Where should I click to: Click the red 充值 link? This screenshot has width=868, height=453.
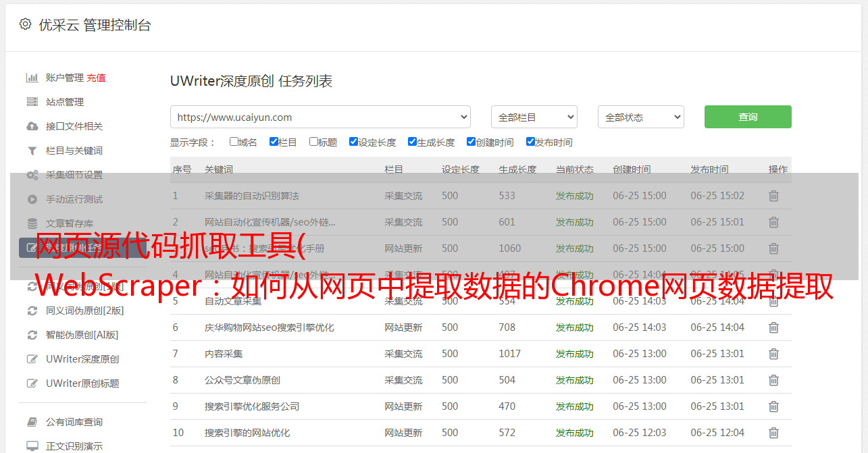pos(96,78)
